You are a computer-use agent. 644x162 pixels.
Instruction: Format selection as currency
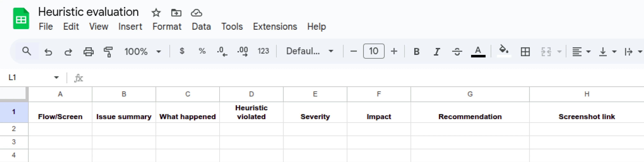click(182, 51)
